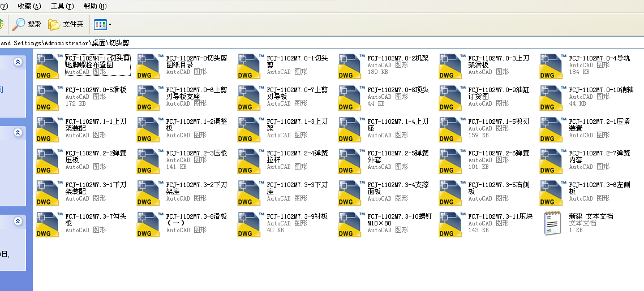Open the 帮助(H) menu
Viewport: 644px width, 291px height.
(95, 6)
